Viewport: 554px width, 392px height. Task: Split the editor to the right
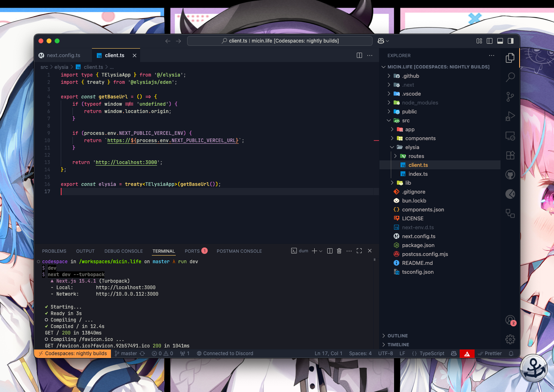coord(359,55)
